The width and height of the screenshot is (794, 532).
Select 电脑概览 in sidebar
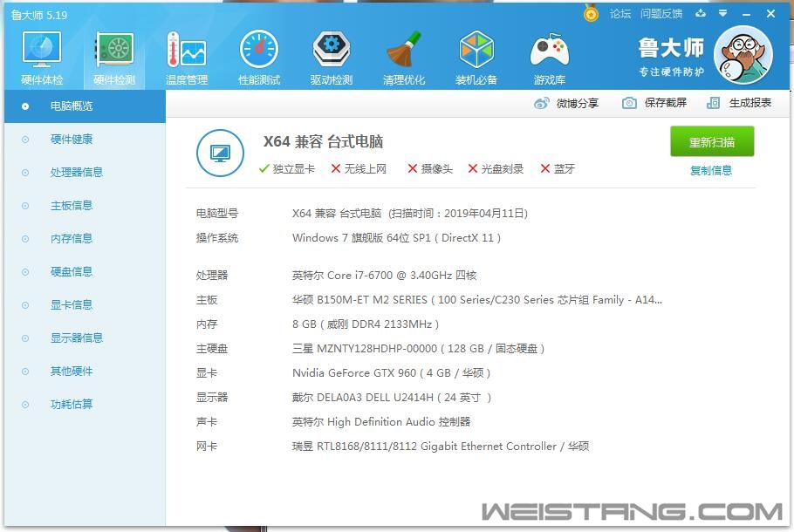(x=85, y=106)
